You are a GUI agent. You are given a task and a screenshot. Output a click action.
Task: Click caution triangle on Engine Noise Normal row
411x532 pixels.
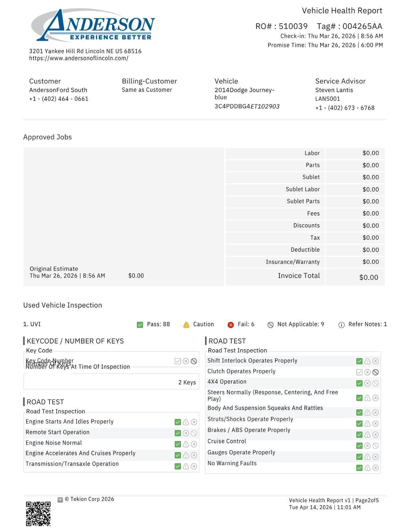pos(186,444)
